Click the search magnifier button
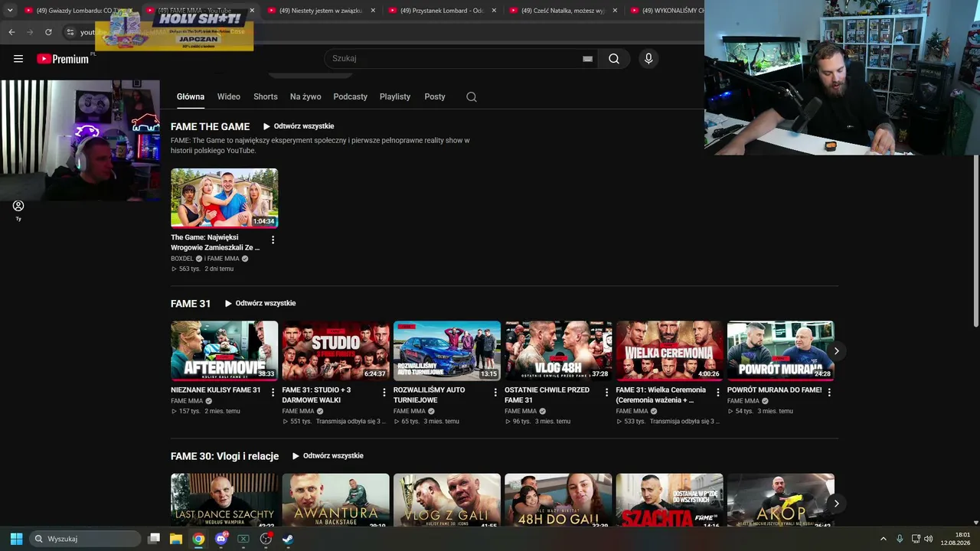The width and height of the screenshot is (980, 551). [614, 59]
